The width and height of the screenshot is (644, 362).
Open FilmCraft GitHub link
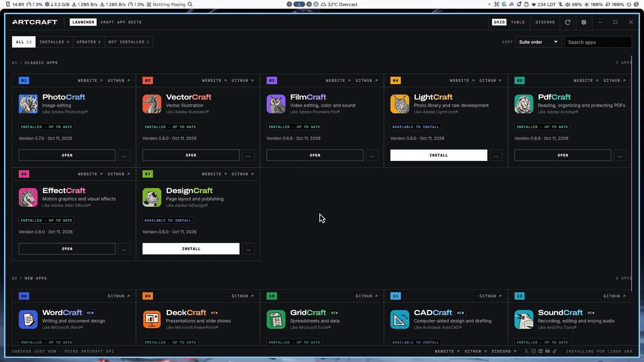click(367, 80)
